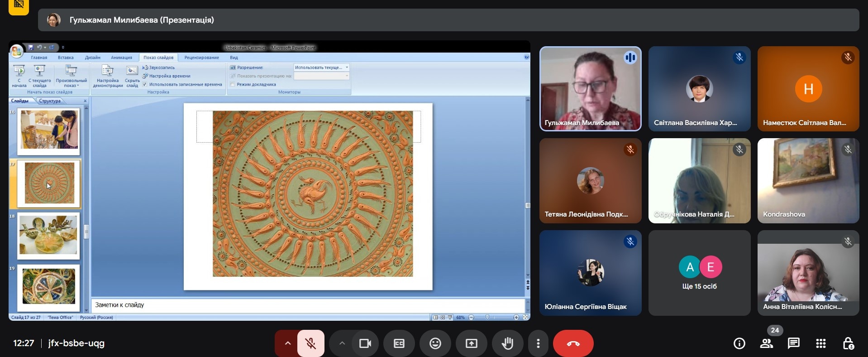This screenshot has height=357, width=868.
Task: Toggle Использовать записанные времена checkbox
Action: coord(145,84)
